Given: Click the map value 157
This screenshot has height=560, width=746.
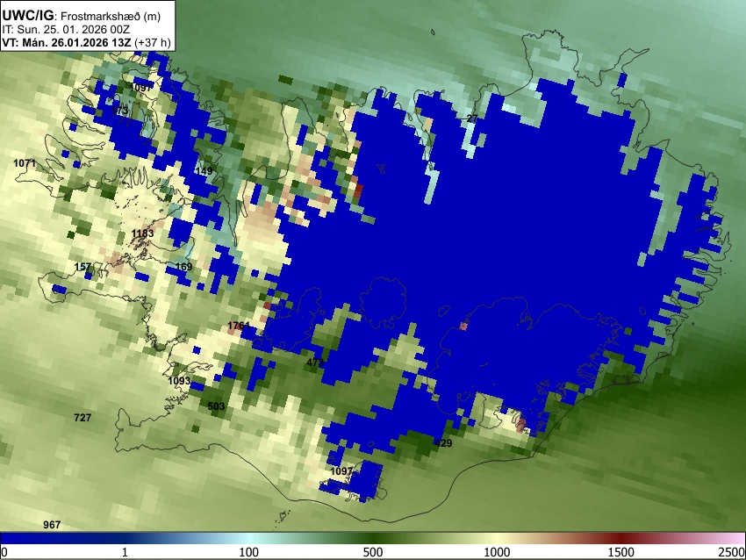Looking at the screenshot, I should [82, 267].
